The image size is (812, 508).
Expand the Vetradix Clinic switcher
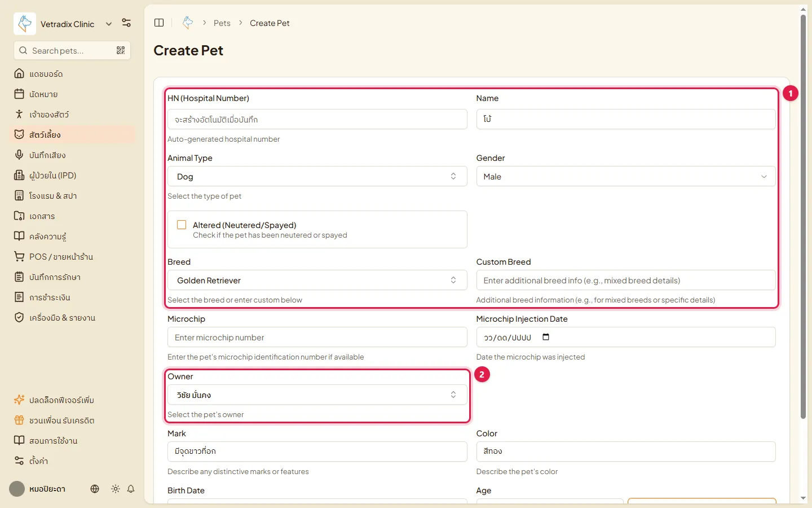coord(109,24)
